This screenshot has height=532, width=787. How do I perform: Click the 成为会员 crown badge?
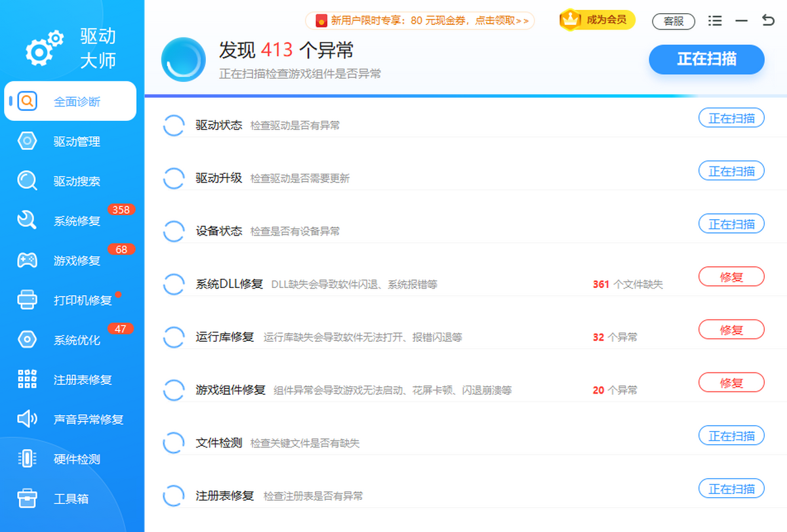pos(597,20)
